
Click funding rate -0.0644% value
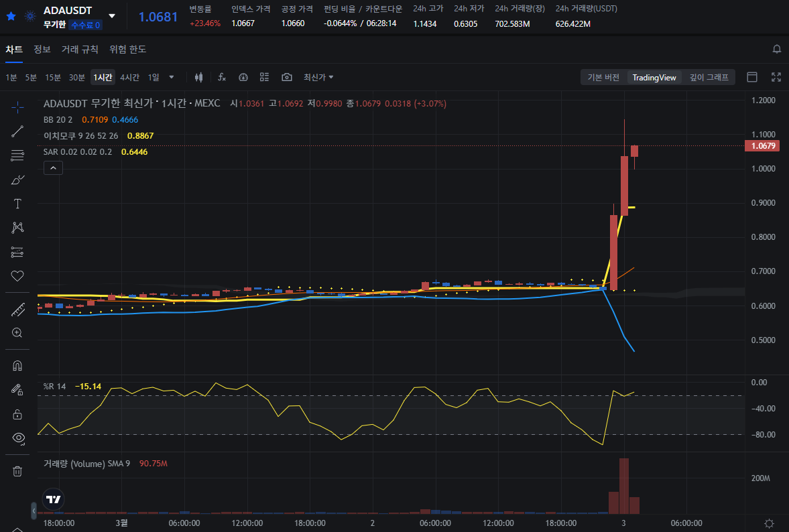(340, 23)
